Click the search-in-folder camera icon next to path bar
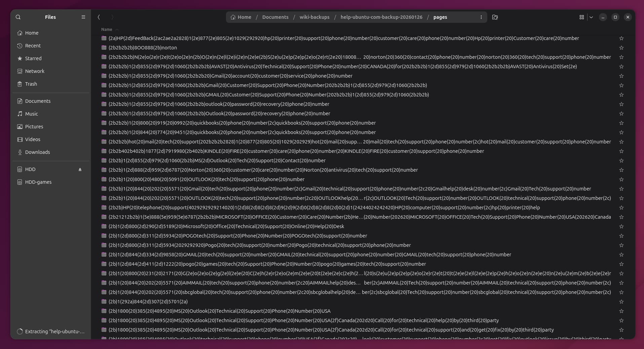Viewport: 644px width, 349px height. (495, 17)
